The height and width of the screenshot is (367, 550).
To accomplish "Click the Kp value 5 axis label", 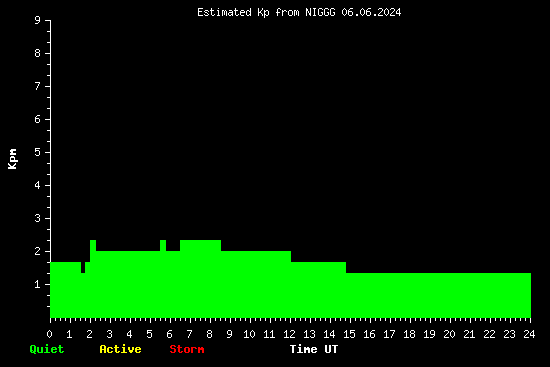I will click(x=38, y=152).
